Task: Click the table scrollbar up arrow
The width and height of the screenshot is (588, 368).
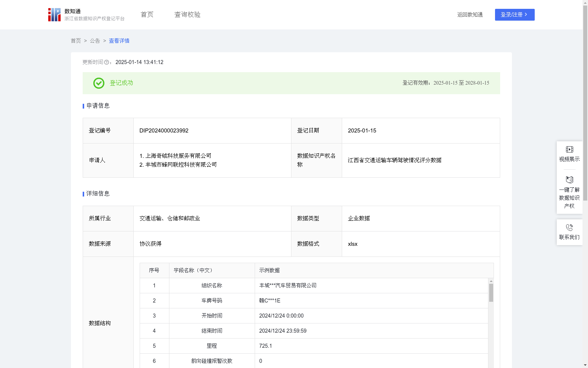Action: [491, 281]
